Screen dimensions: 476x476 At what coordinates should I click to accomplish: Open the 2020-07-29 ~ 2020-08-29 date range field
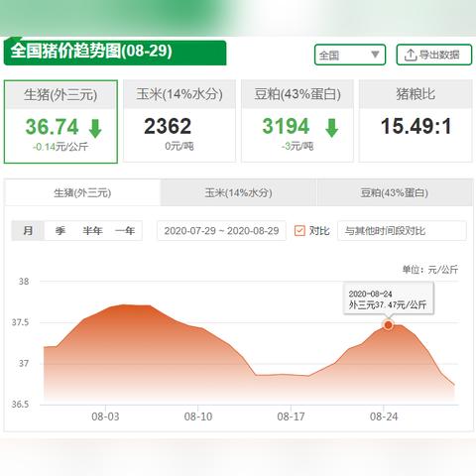(x=221, y=230)
